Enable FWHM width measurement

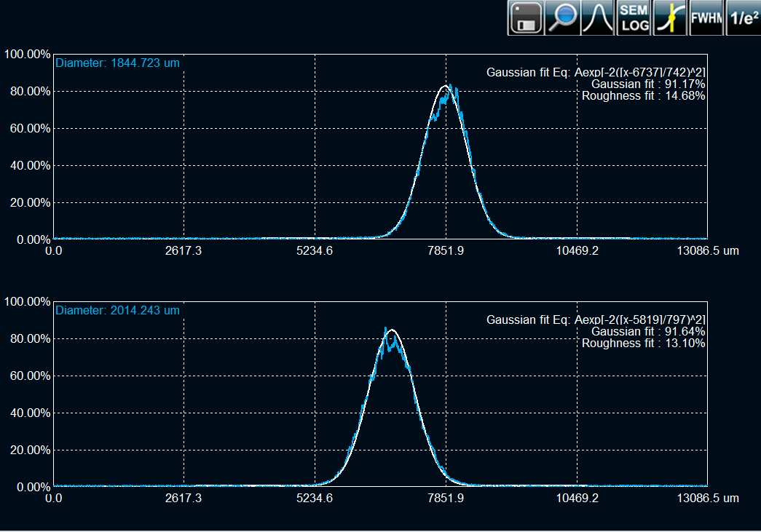point(706,18)
